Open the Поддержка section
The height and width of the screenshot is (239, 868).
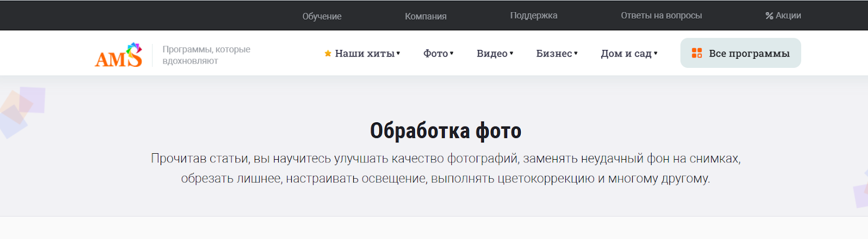pyautogui.click(x=534, y=16)
